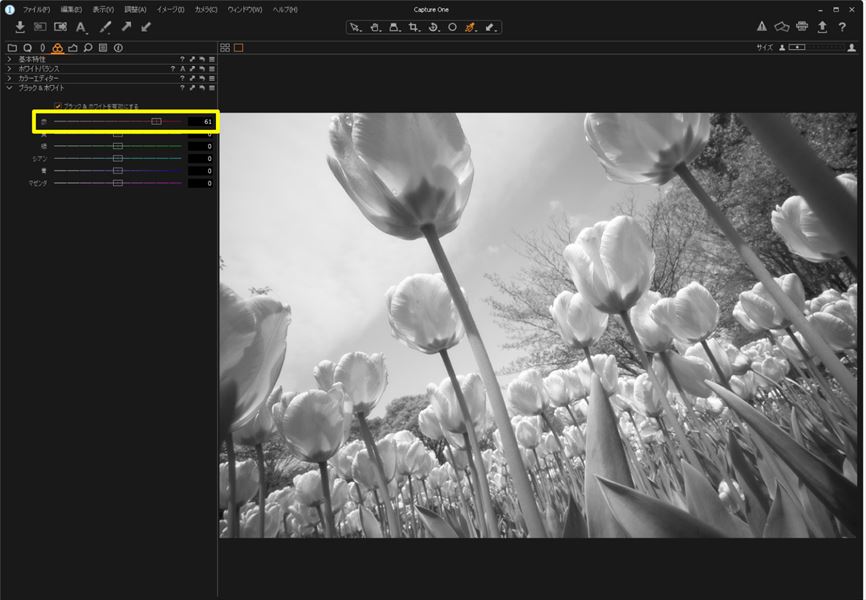Click the help question mark on 基本特性 row
The image size is (866, 600).
182,59
